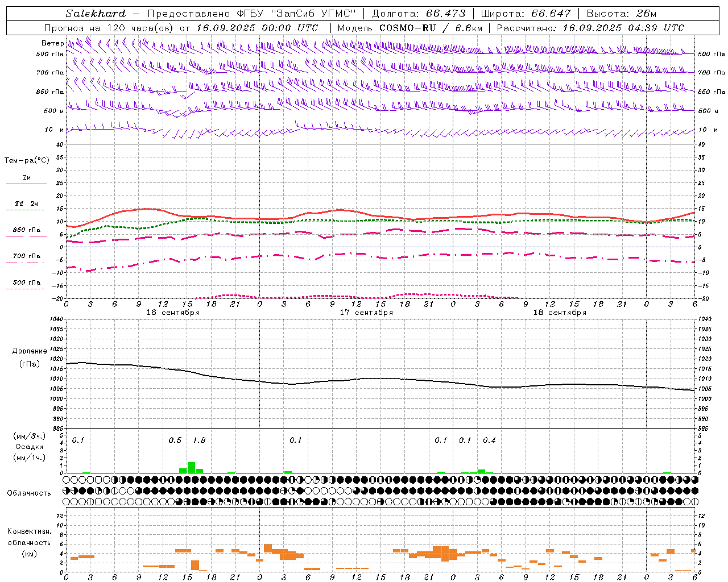Select the 700 гПа legend entry under temperature

click(x=26, y=256)
